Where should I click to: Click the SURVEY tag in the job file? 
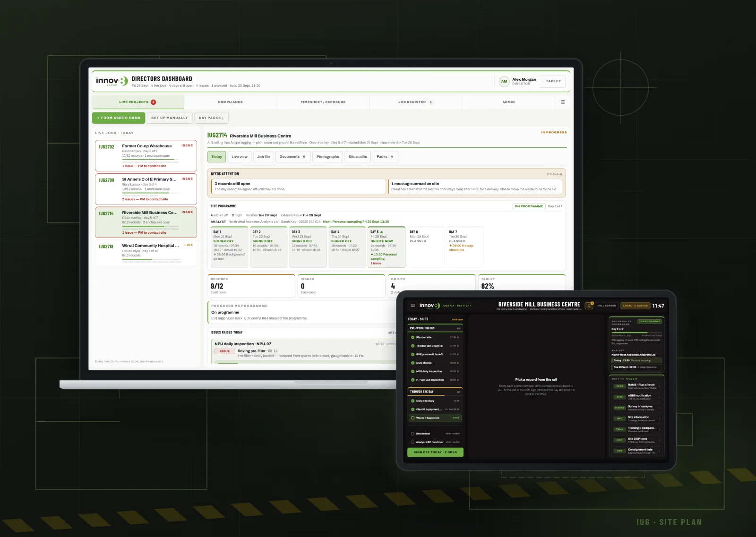619,408
